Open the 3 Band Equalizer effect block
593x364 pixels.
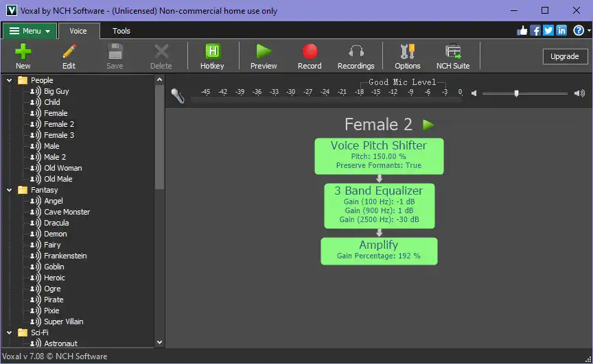[x=380, y=206]
